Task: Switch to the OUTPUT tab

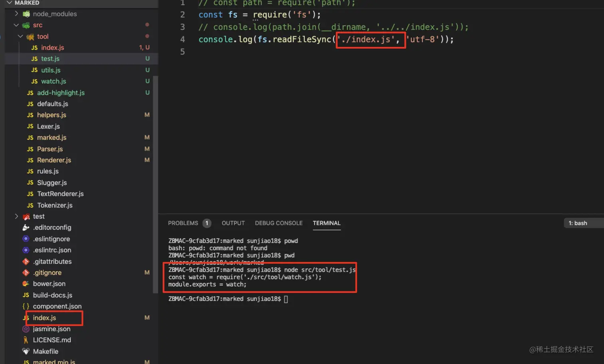Action: coord(233,223)
